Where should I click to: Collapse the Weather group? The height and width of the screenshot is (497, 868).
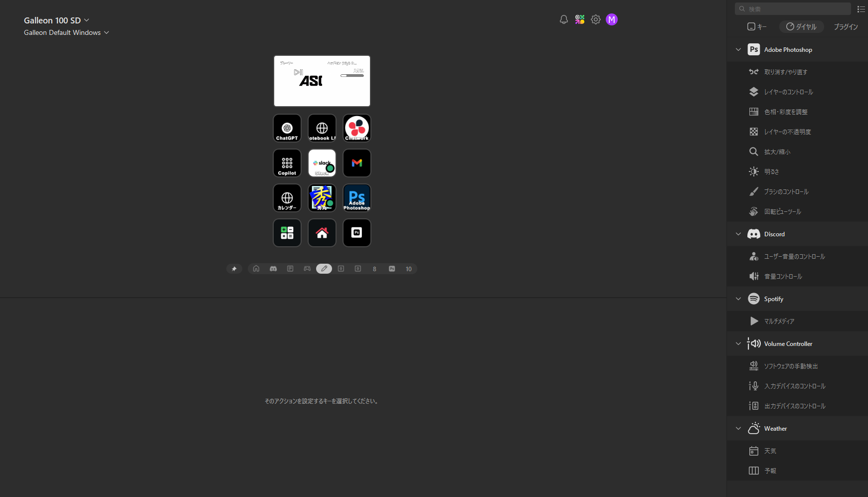click(x=738, y=428)
